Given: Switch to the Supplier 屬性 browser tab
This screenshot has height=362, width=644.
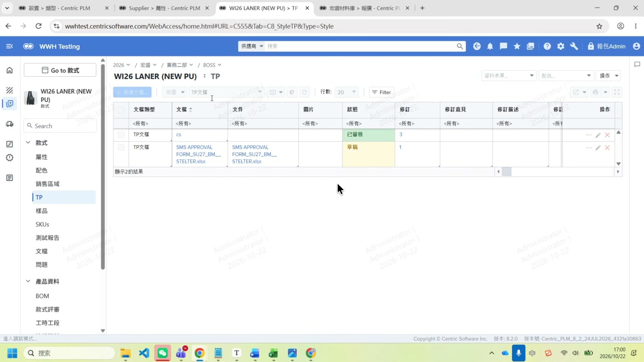Looking at the screenshot, I should (164, 8).
